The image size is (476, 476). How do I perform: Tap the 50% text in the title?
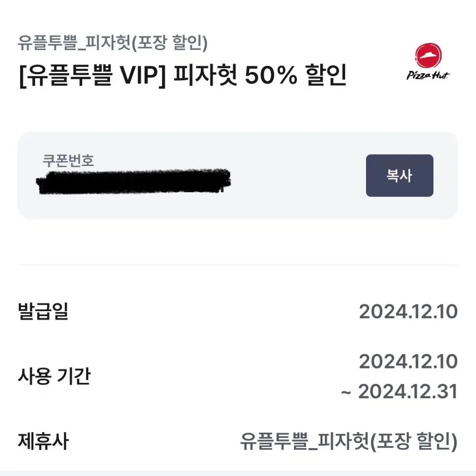click(x=271, y=75)
